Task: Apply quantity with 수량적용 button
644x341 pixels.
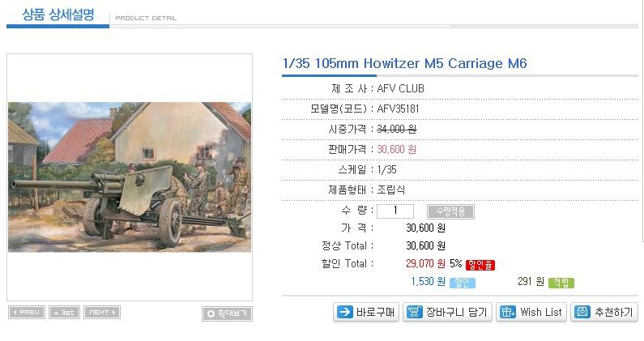Action: (450, 211)
